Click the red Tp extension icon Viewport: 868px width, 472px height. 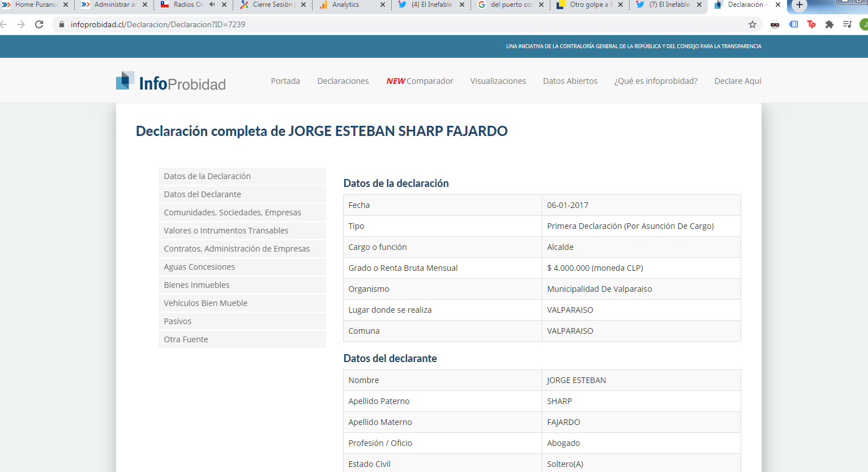(811, 24)
